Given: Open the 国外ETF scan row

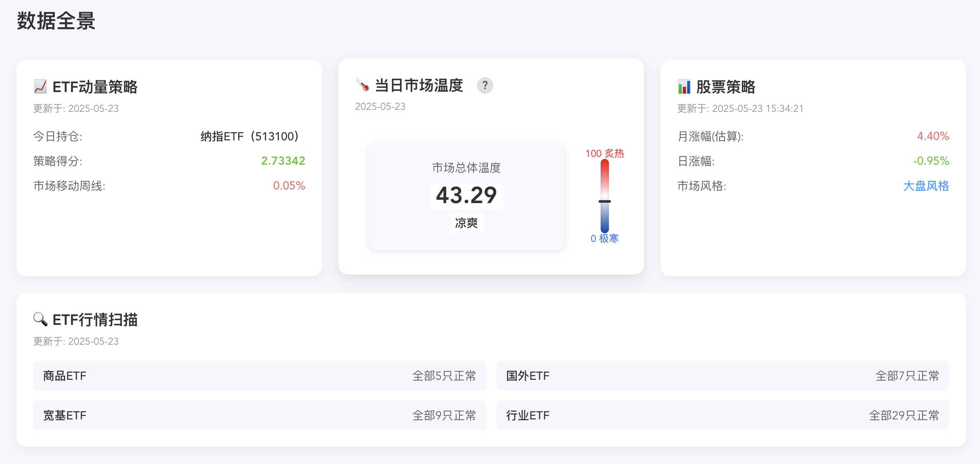Looking at the screenshot, I should [722, 376].
